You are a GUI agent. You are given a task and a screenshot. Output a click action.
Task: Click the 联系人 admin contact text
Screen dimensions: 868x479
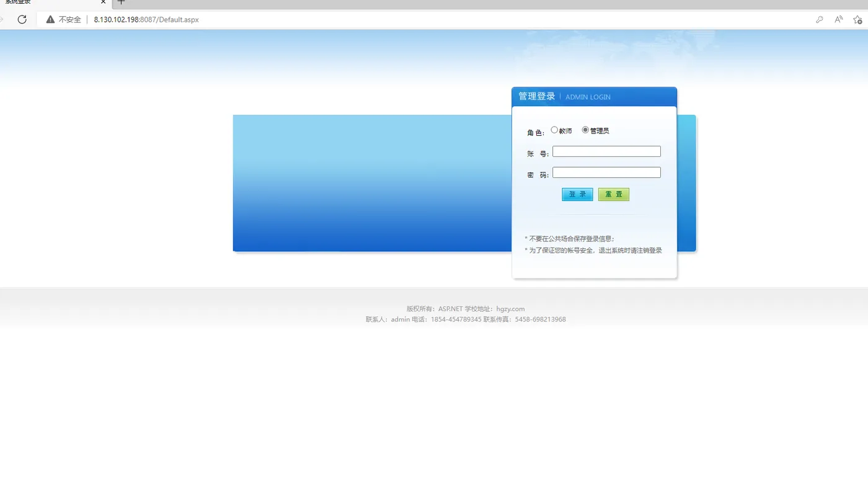click(388, 320)
